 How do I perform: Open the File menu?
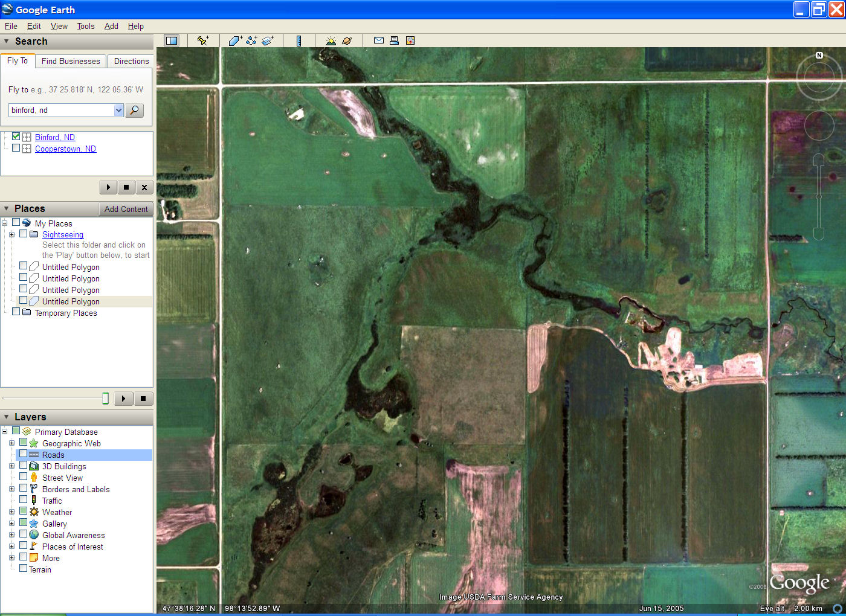coord(11,26)
